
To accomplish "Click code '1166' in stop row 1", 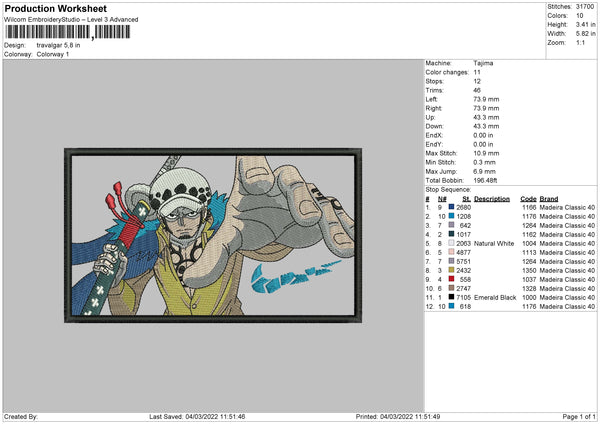I will (529, 207).
